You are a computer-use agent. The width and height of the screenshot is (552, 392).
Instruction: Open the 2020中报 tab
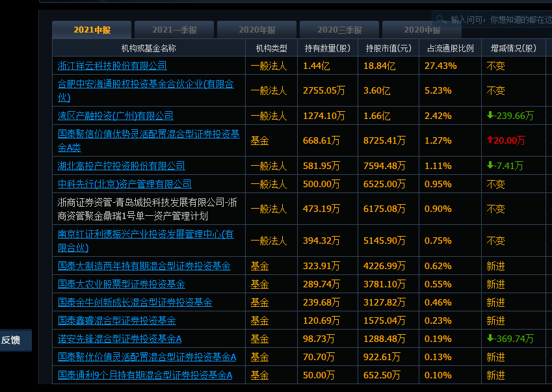click(x=422, y=30)
